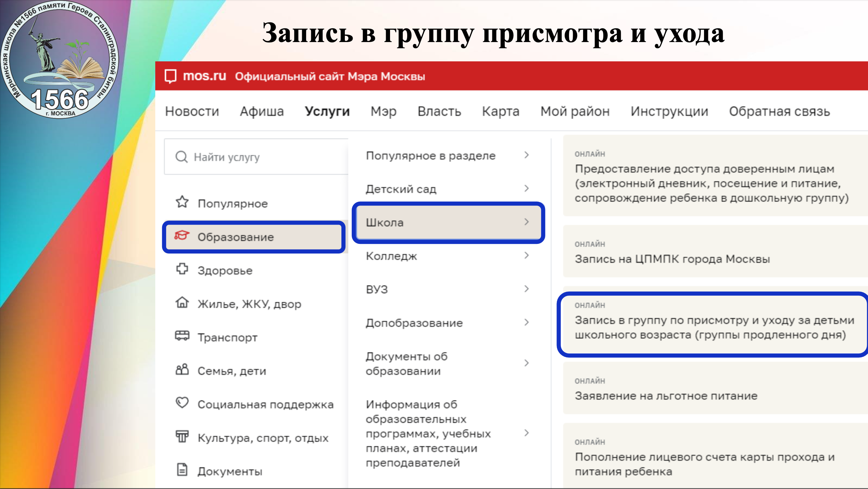The width and height of the screenshot is (868, 489).
Task: Open the Колледж subsection label
Action: [x=392, y=256]
